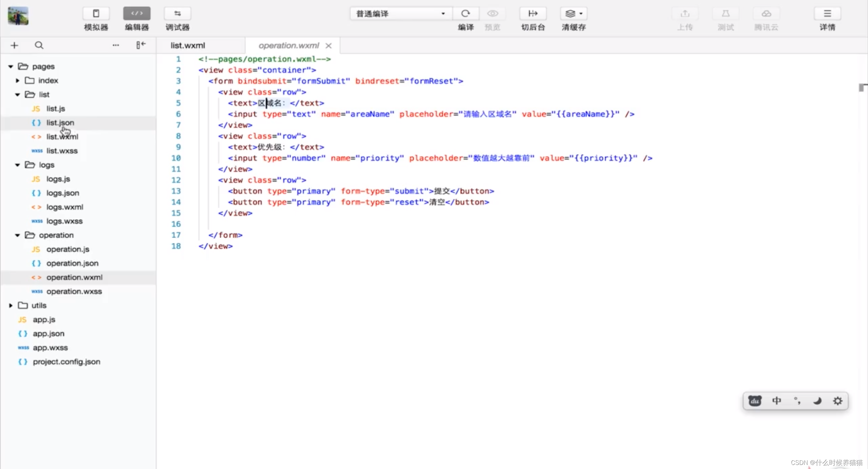Viewport: 868px width, 469px height.
Task: Click the plus icon to add file
Action: pyautogui.click(x=14, y=45)
